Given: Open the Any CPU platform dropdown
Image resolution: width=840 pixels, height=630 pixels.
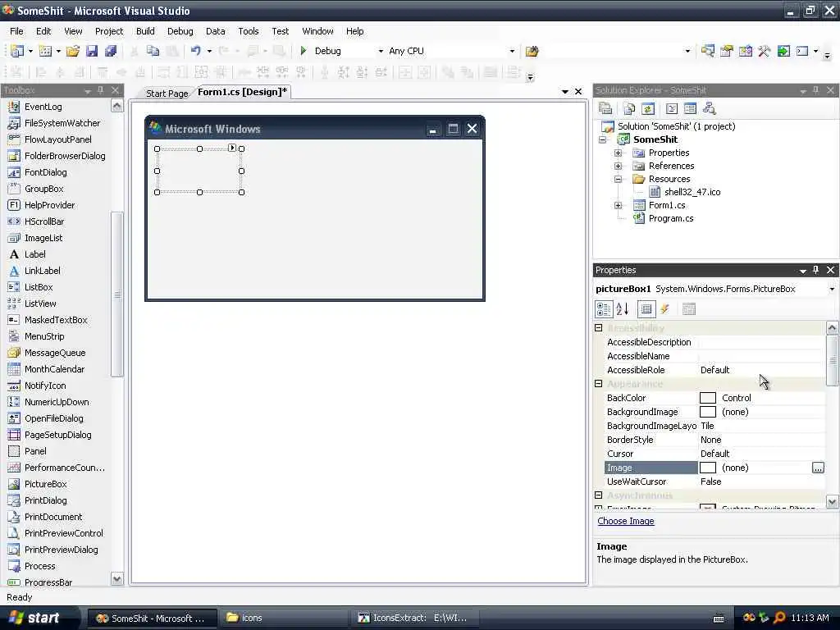Looking at the screenshot, I should click(x=512, y=52).
